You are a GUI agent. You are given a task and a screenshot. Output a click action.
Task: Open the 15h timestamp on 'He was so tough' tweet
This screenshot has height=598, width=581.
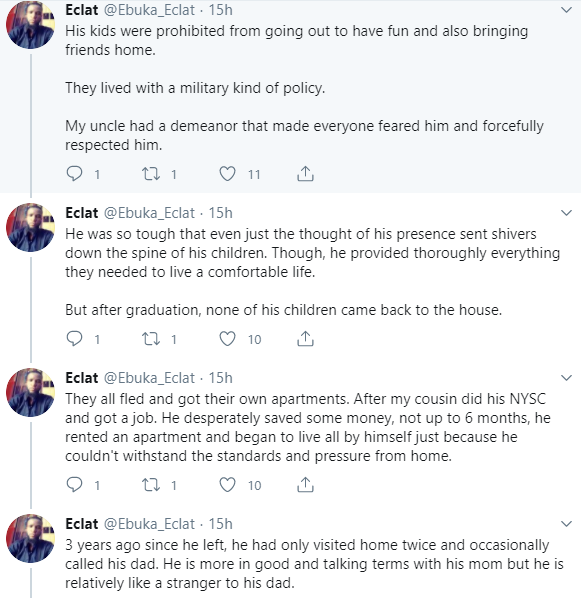[x=220, y=213]
